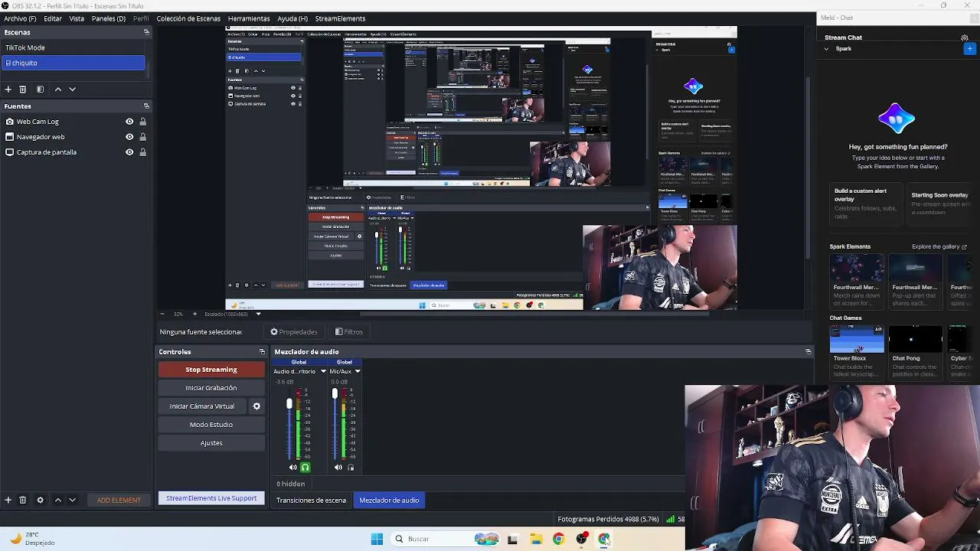
Task: Move the selected source down
Action: pyautogui.click(x=72, y=500)
